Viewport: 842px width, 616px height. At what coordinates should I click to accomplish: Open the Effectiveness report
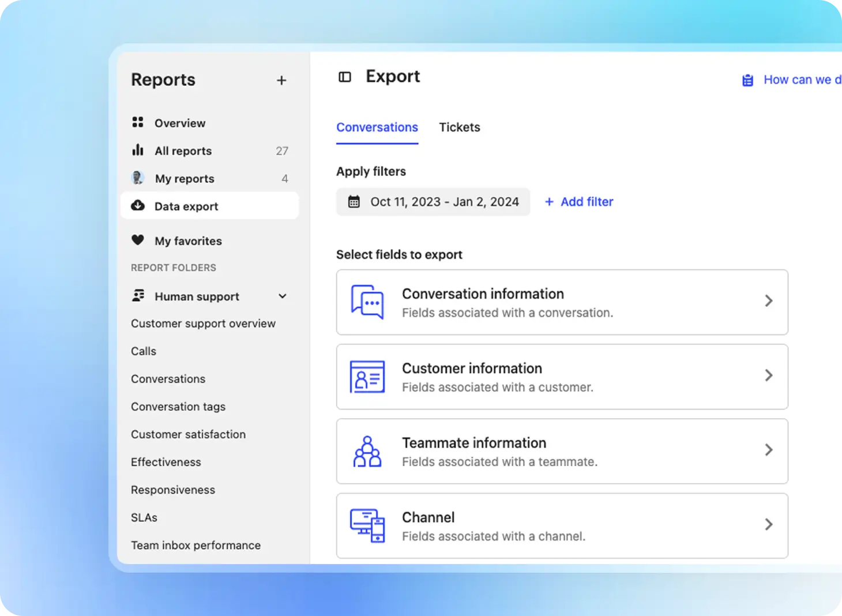click(x=166, y=461)
